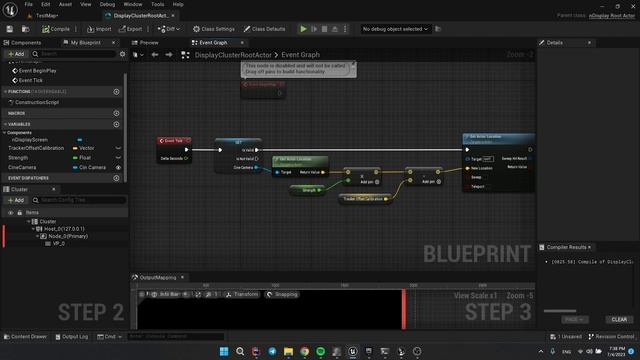The image size is (640, 360).
Task: Toggle lock icon in Cluster header
Action: click(x=20, y=213)
